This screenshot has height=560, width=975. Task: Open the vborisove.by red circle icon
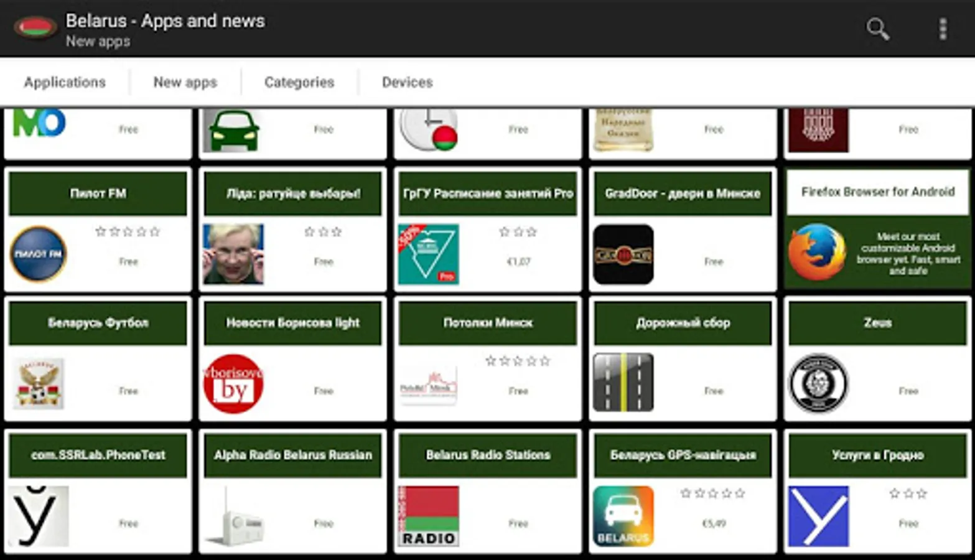(233, 384)
